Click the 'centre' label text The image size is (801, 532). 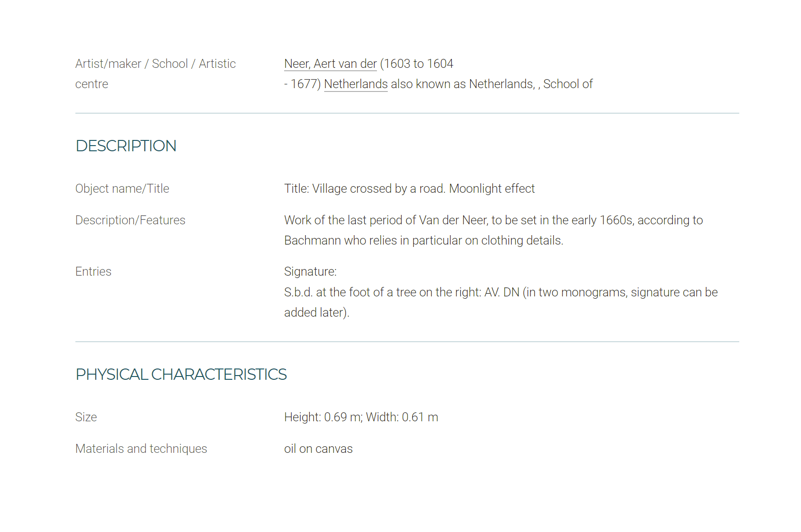click(92, 84)
